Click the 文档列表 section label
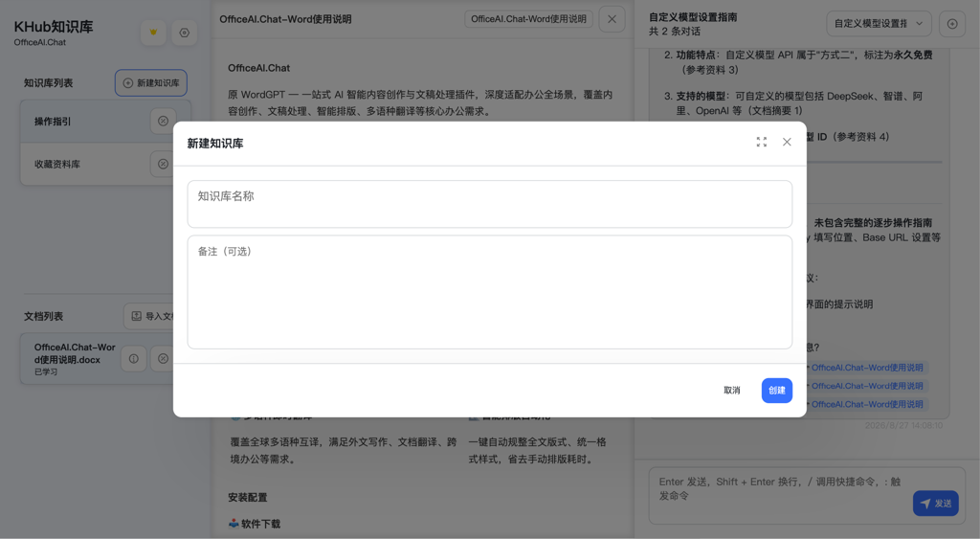Screen dimensions: 980x539 click(44, 316)
